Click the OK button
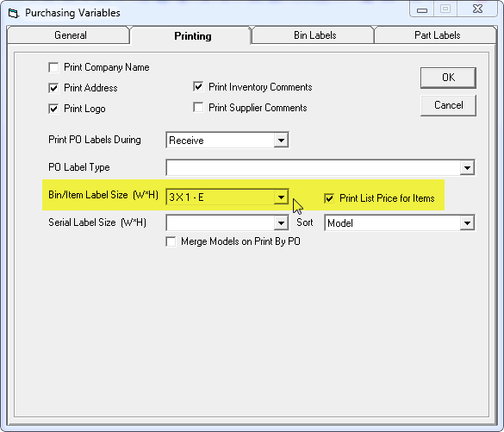504x432 pixels. click(448, 78)
